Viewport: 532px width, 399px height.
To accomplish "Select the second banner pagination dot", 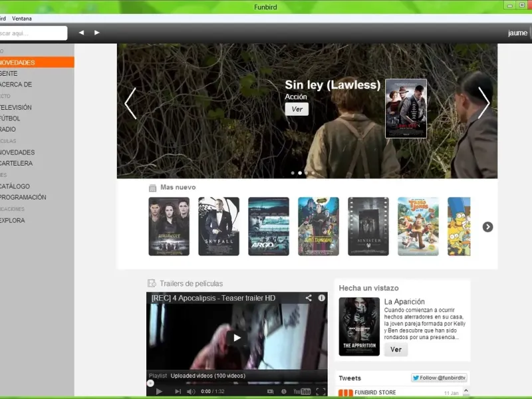I will pyautogui.click(x=300, y=173).
